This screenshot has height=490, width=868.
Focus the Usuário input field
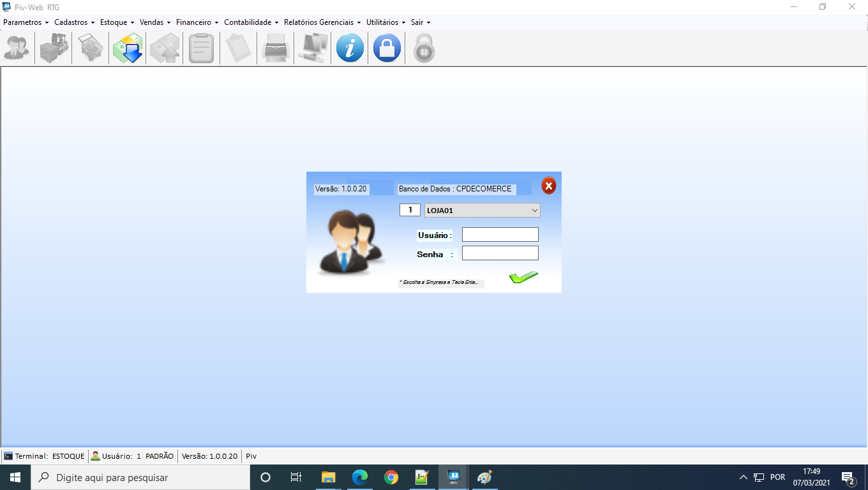pos(500,235)
